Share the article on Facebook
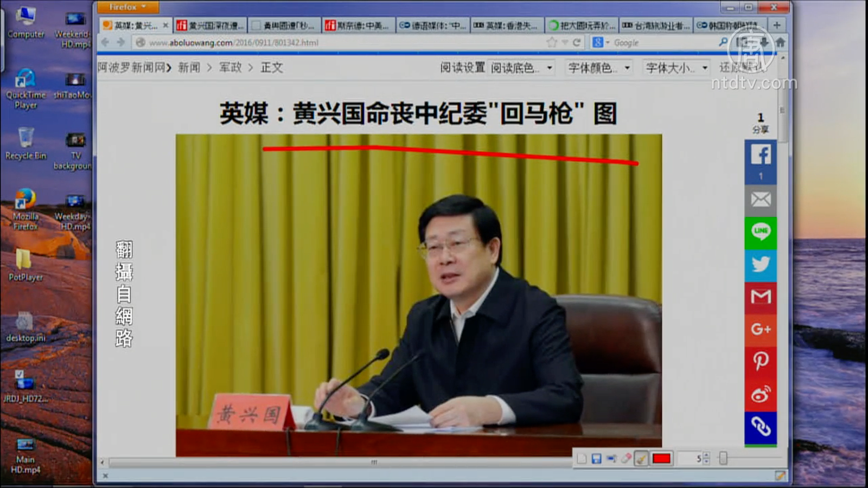This screenshot has height=488, width=868. 761,156
